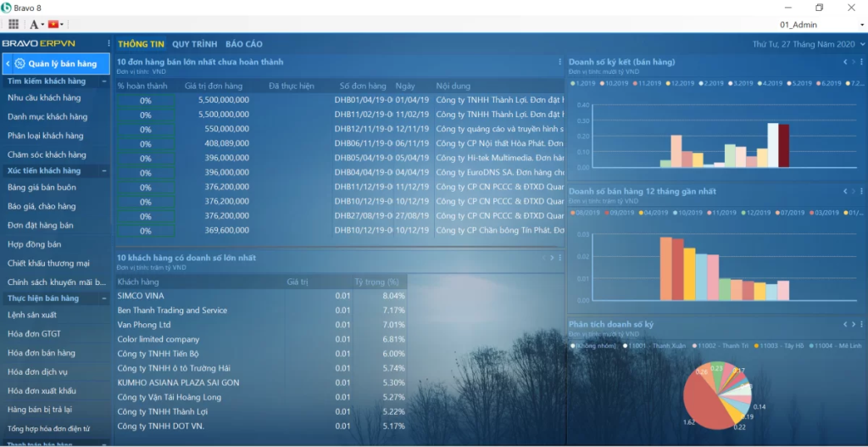The image size is (868, 447).
Task: Open the apps grid icon in toolbar
Action: (x=14, y=25)
